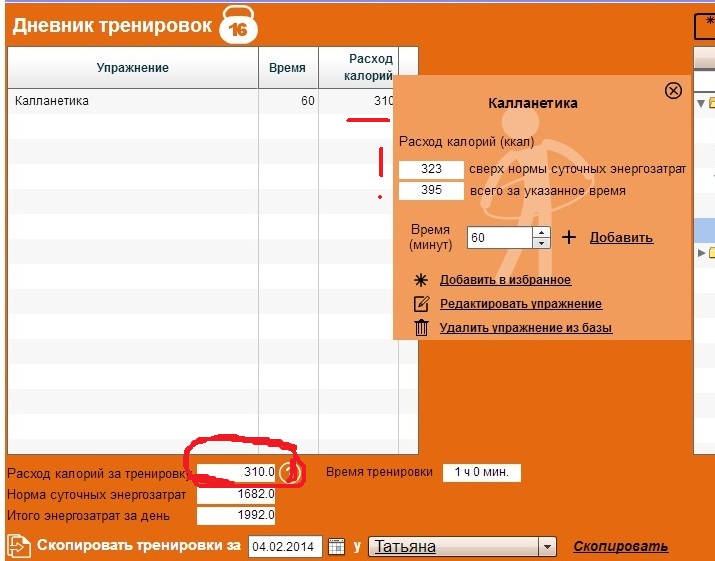Click round icon beside workout calories field
This screenshot has height=561, width=715.
[288, 472]
